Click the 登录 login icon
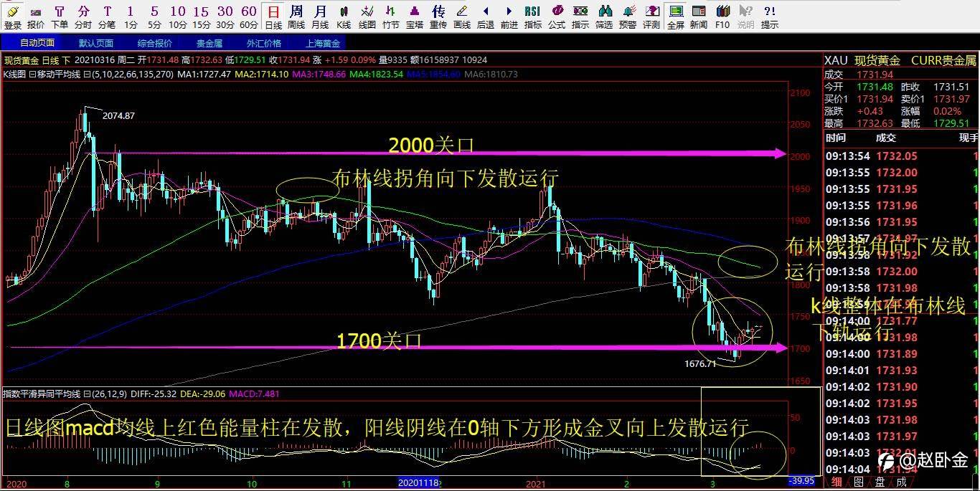This screenshot has width=980, height=491. point(13,16)
